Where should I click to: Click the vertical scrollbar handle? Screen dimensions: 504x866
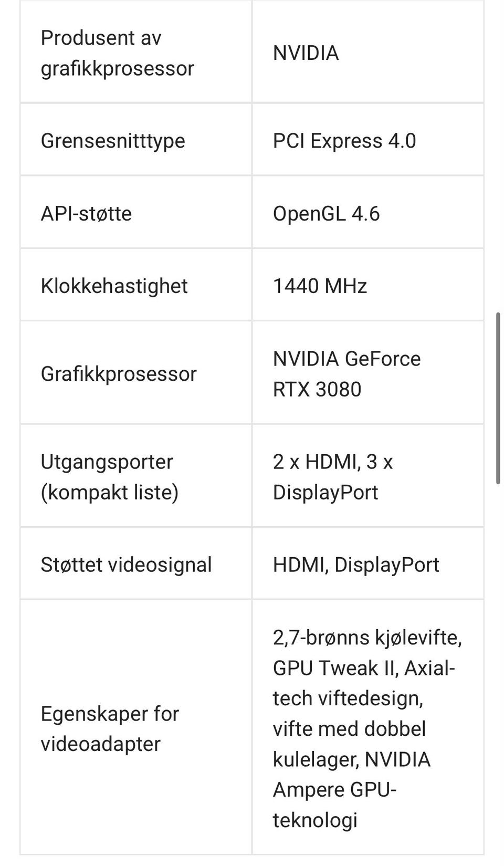[x=498, y=398]
